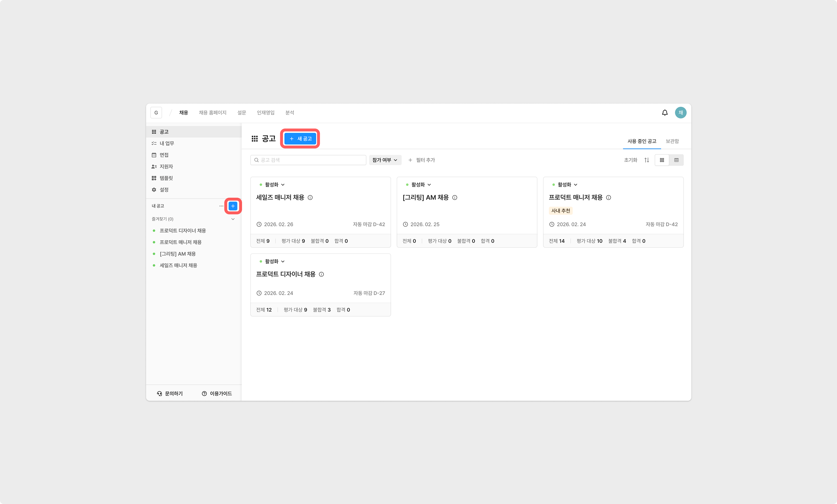Viewport: 837px width, 504px height.
Task: Click the blue plus icon beside 내 공고
Action: tap(233, 206)
